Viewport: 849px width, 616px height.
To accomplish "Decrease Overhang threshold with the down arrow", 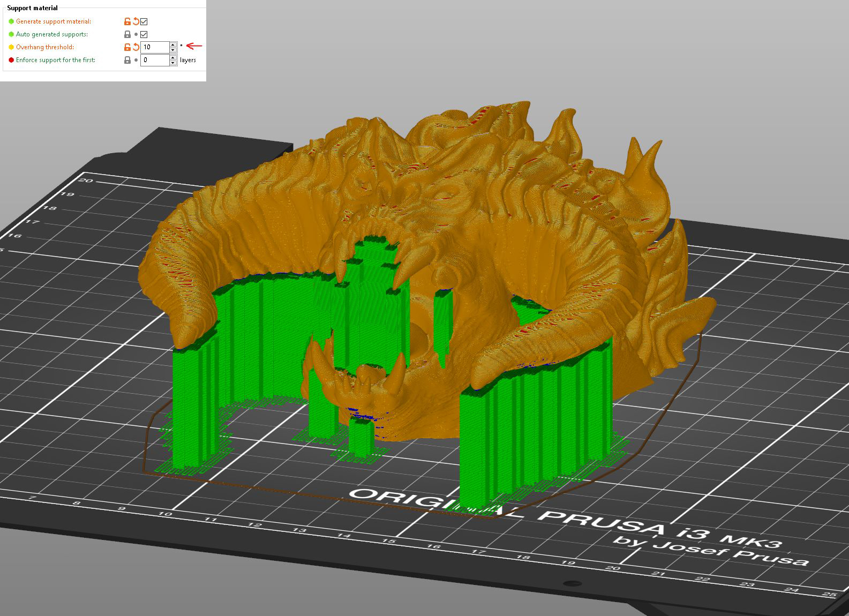I will tap(173, 50).
